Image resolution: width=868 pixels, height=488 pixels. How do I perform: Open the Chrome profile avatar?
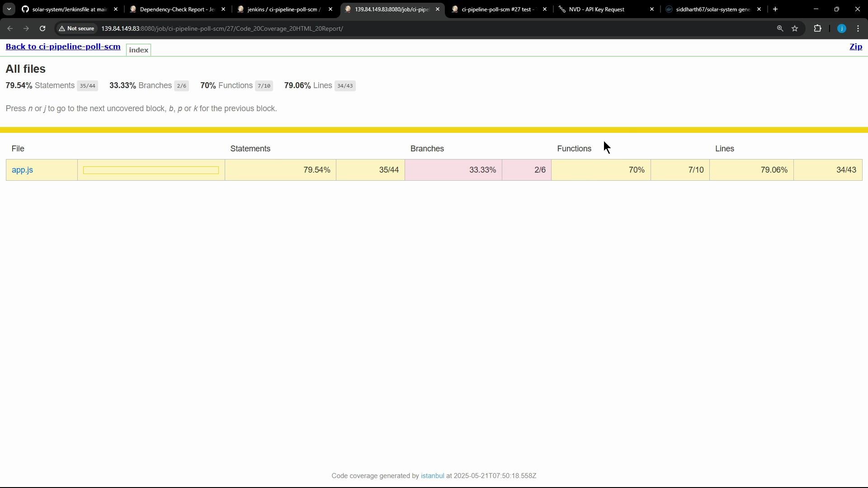[x=841, y=28]
